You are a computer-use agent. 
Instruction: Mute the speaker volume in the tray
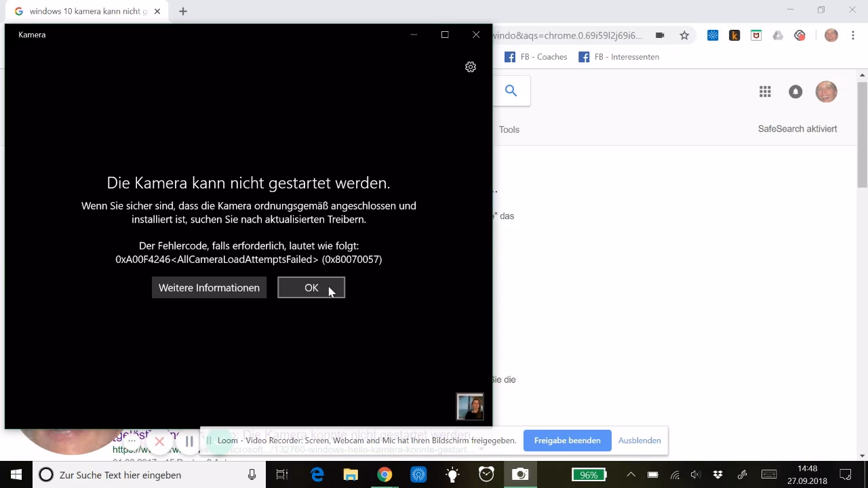696,474
